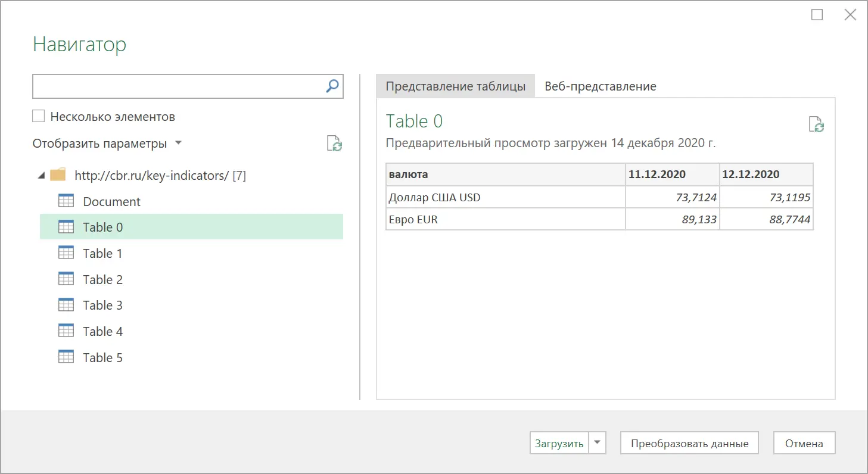Enable the Несколько элементов checkbox
The width and height of the screenshot is (868, 474).
(x=39, y=117)
